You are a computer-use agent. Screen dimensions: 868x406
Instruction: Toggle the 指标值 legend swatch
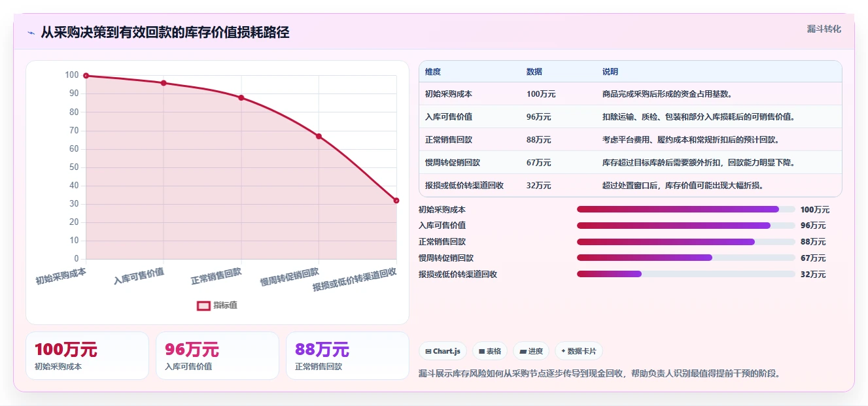tap(203, 305)
